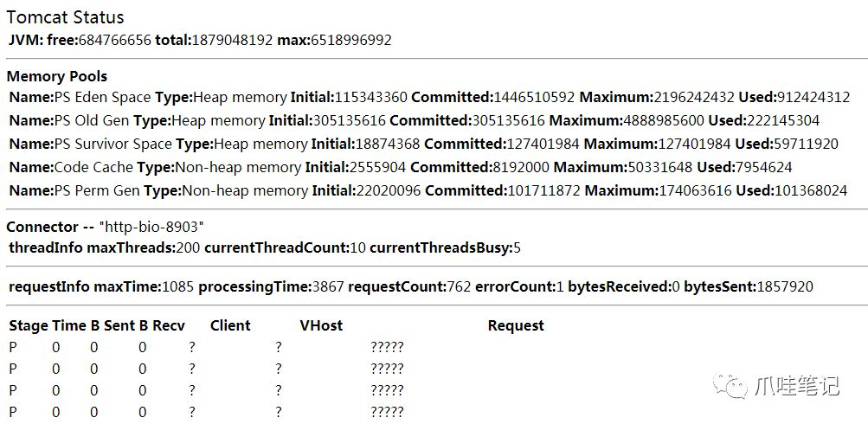
Task: Click the Tomcat Status heading
Action: pyautogui.click(x=65, y=17)
